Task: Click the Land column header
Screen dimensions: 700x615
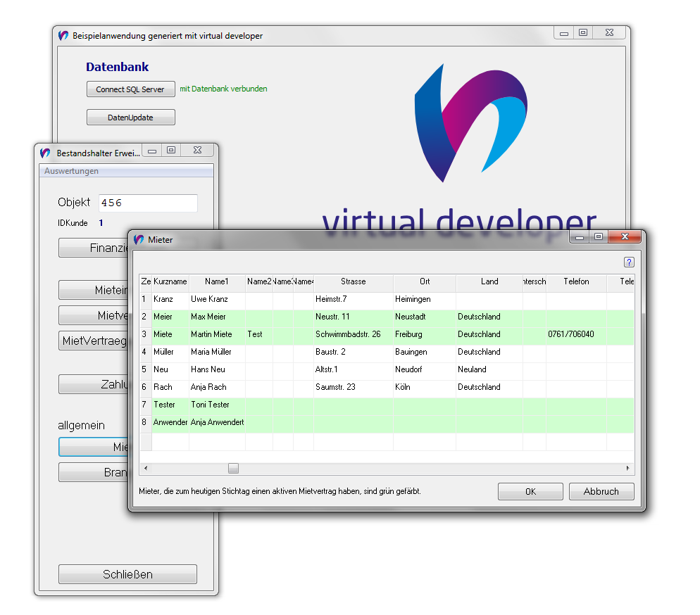Action: (489, 281)
